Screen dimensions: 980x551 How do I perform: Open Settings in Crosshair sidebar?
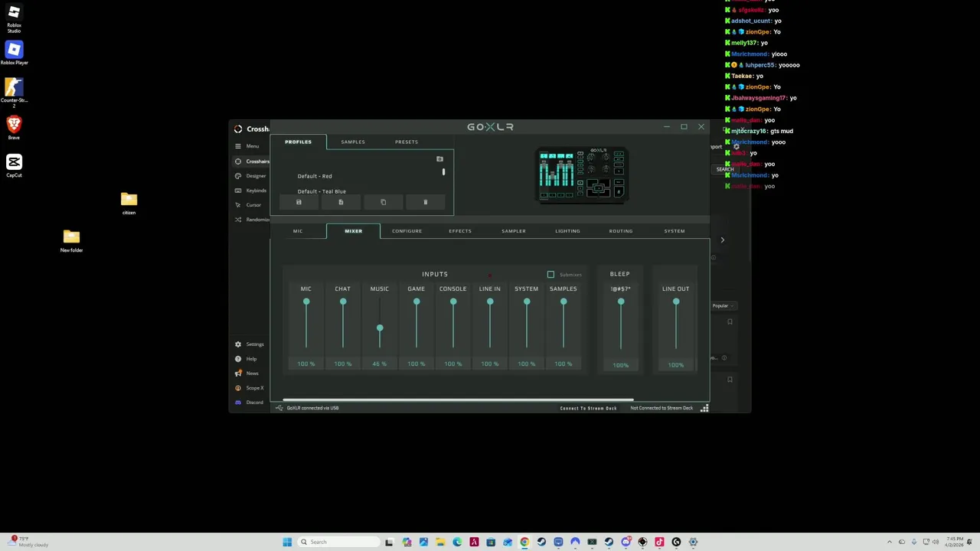(250, 344)
